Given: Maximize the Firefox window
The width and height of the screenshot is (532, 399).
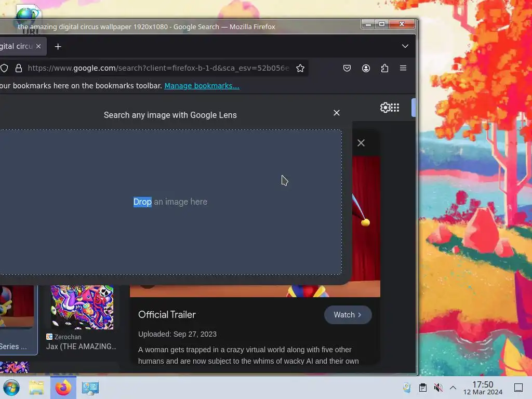Looking at the screenshot, I should [382, 24].
